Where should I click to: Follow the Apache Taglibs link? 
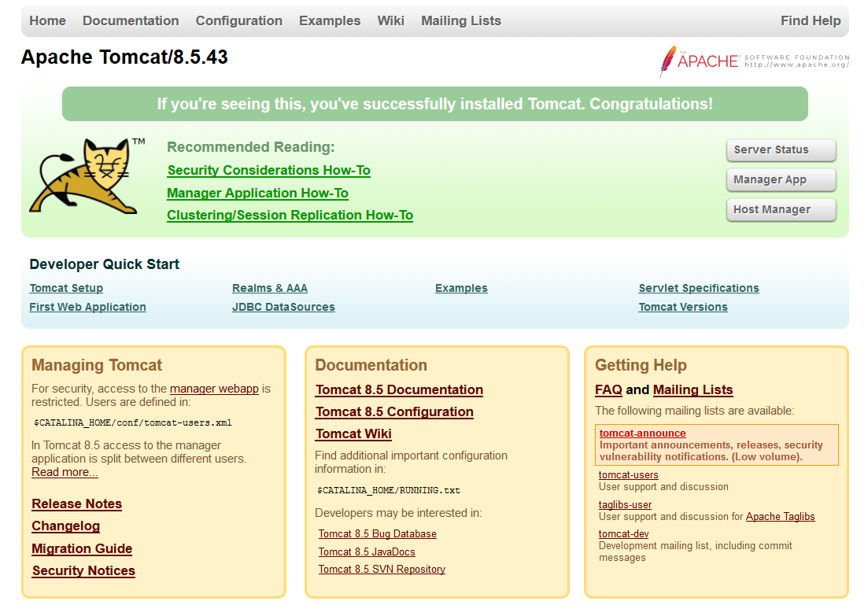point(781,516)
